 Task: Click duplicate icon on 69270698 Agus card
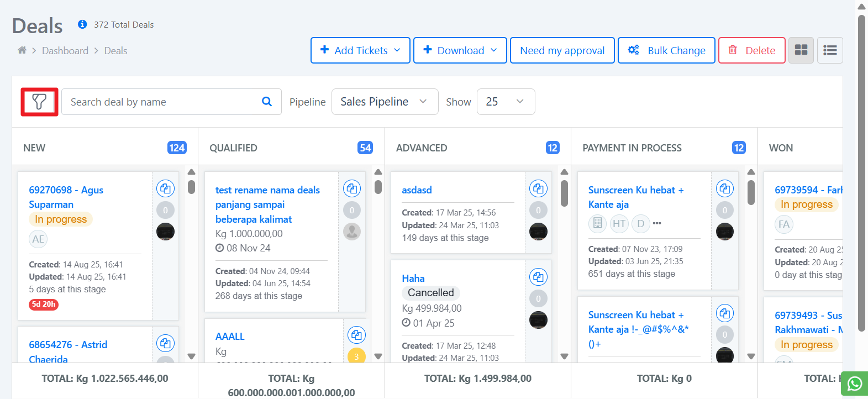click(x=165, y=188)
